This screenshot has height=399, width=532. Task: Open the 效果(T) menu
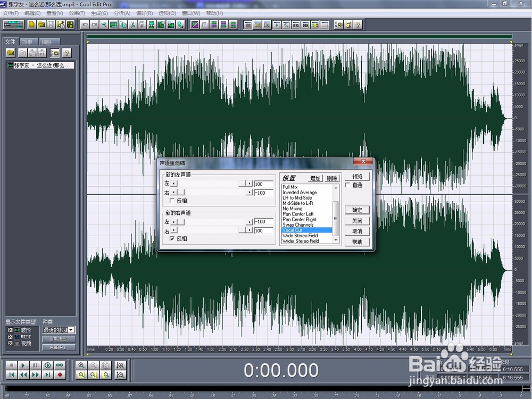coord(77,13)
